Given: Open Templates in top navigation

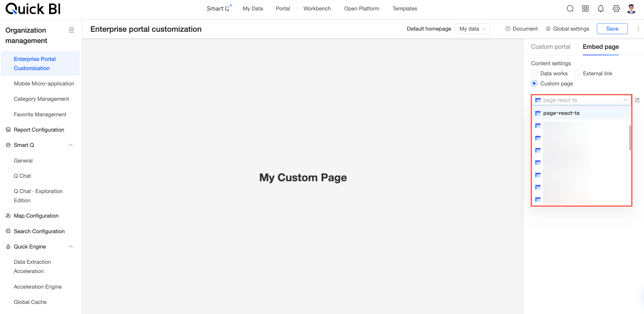Looking at the screenshot, I should (405, 9).
